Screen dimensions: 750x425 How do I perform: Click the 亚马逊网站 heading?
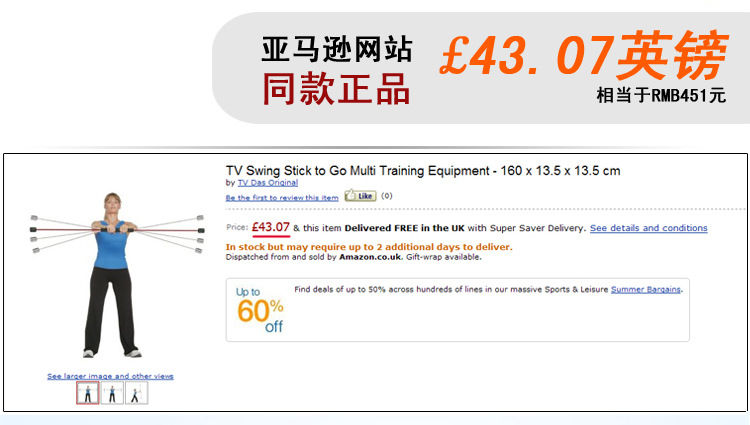[336, 49]
